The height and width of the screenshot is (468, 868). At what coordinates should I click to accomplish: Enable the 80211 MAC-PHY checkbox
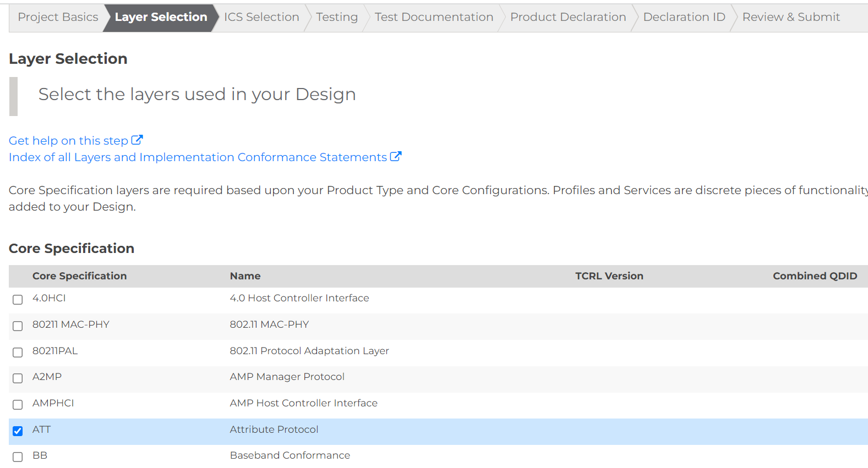click(18, 326)
